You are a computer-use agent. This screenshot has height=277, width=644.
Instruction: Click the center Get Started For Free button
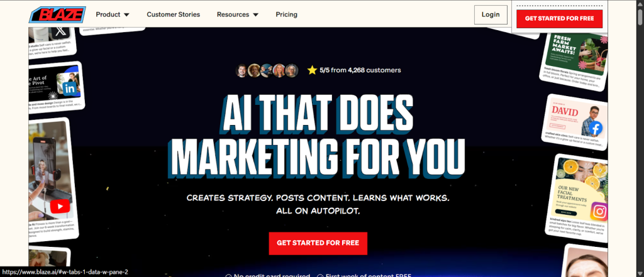click(318, 243)
